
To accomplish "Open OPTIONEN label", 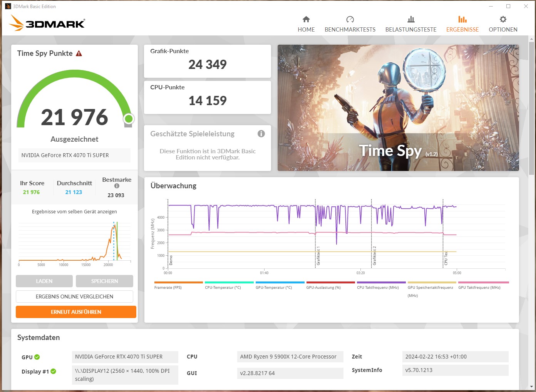I will coord(503,30).
